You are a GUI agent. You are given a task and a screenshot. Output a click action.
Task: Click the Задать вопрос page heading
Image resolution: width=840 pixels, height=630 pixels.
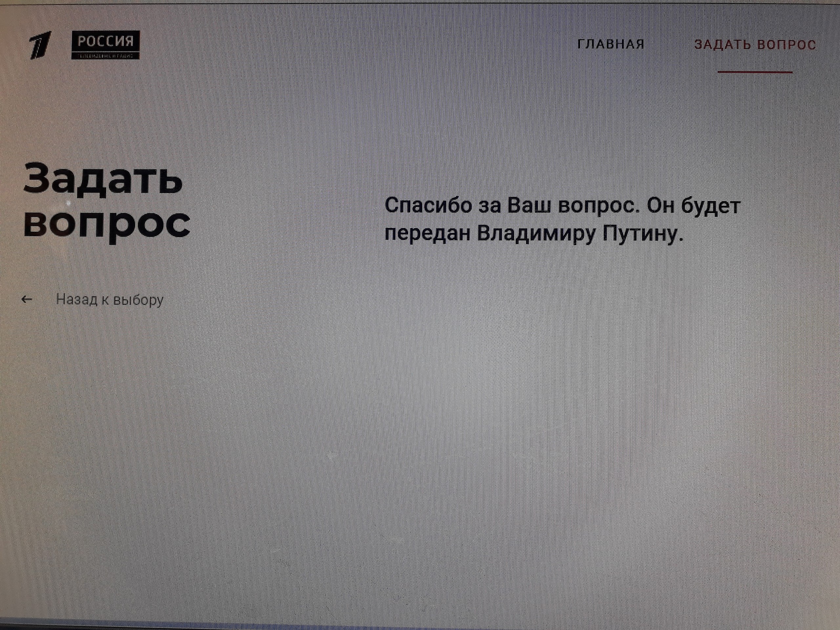point(106,200)
